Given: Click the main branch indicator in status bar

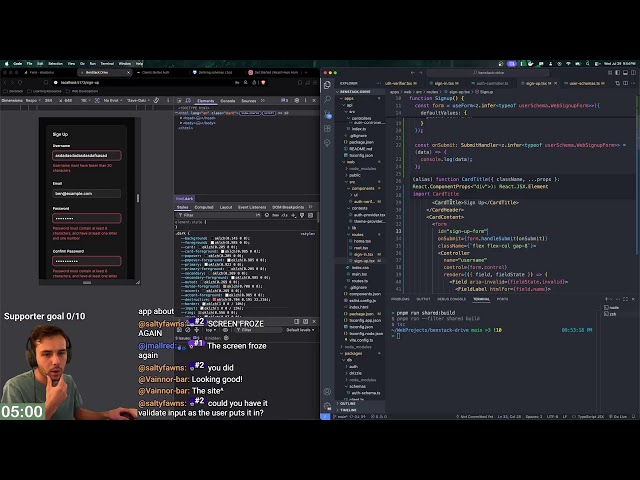Looking at the screenshot, I should click(x=341, y=417).
